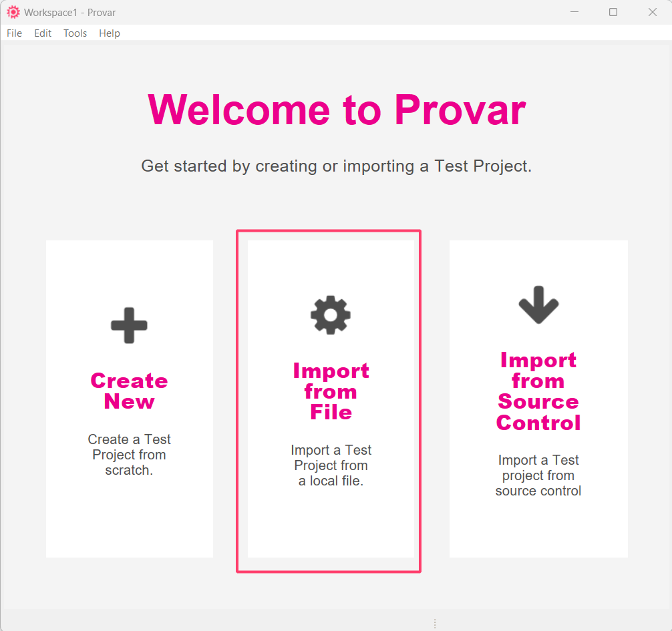This screenshot has width=672, height=631.
Task: Click the Provar logo icon in title bar
Action: point(13,13)
